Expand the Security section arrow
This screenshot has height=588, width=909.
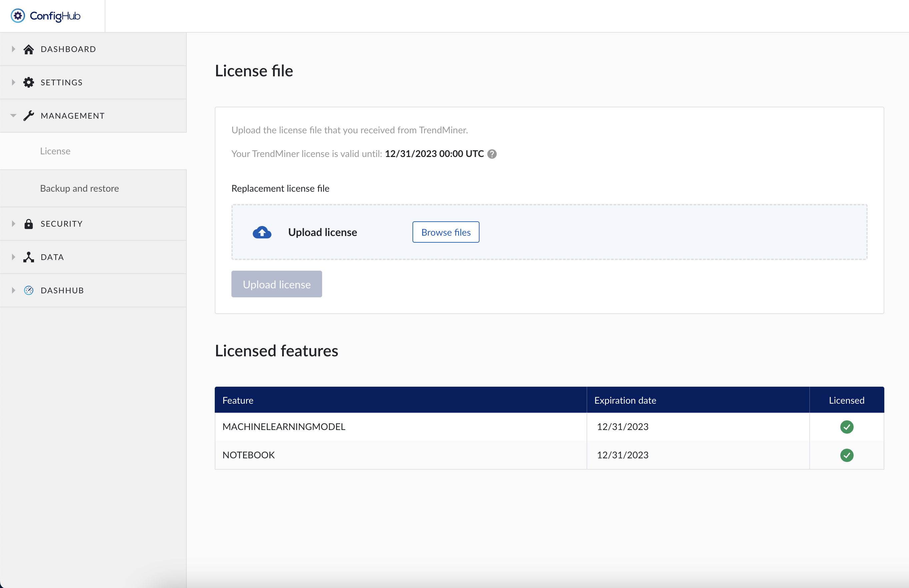[x=13, y=223]
